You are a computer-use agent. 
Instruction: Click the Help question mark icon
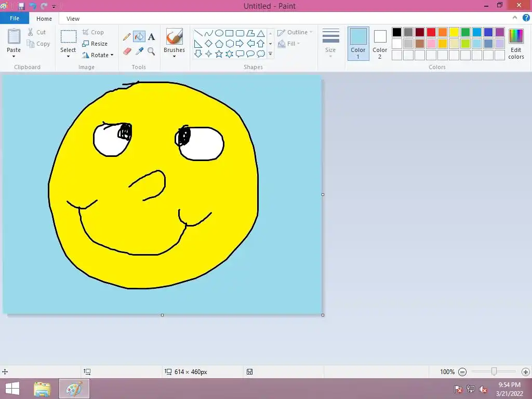[526, 18]
